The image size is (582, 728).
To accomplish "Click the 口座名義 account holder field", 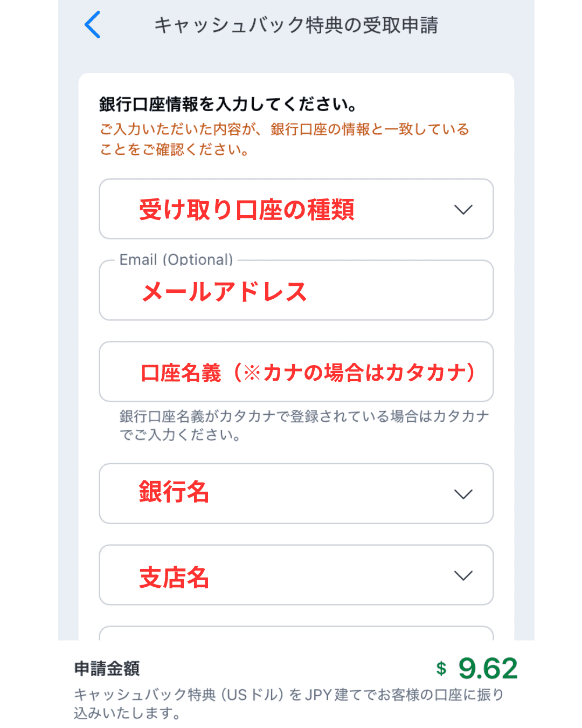I will coord(296,372).
